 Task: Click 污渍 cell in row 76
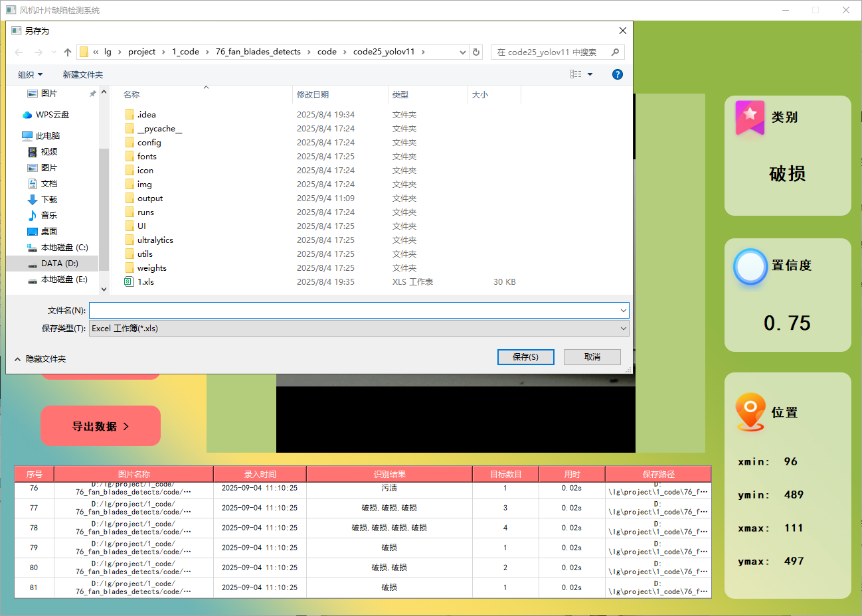click(x=389, y=488)
